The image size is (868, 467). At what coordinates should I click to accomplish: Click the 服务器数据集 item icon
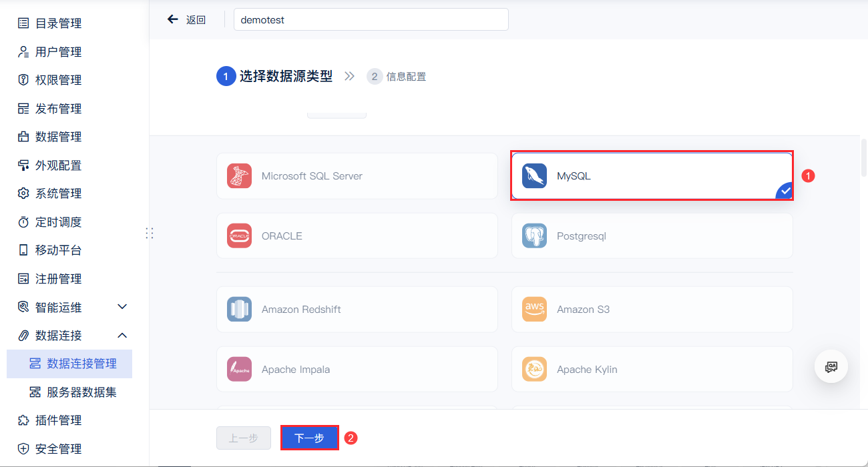[x=35, y=392]
